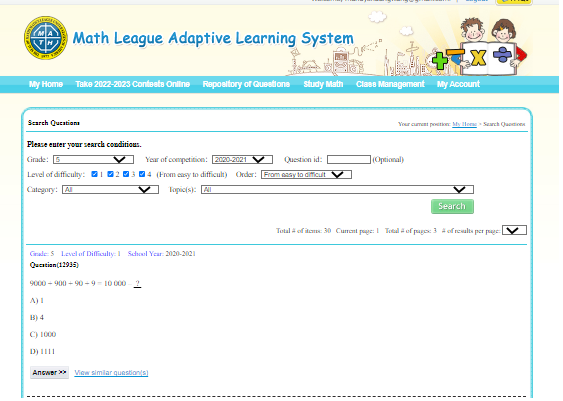
Task: Expand the Category dropdown
Action: pyautogui.click(x=110, y=190)
